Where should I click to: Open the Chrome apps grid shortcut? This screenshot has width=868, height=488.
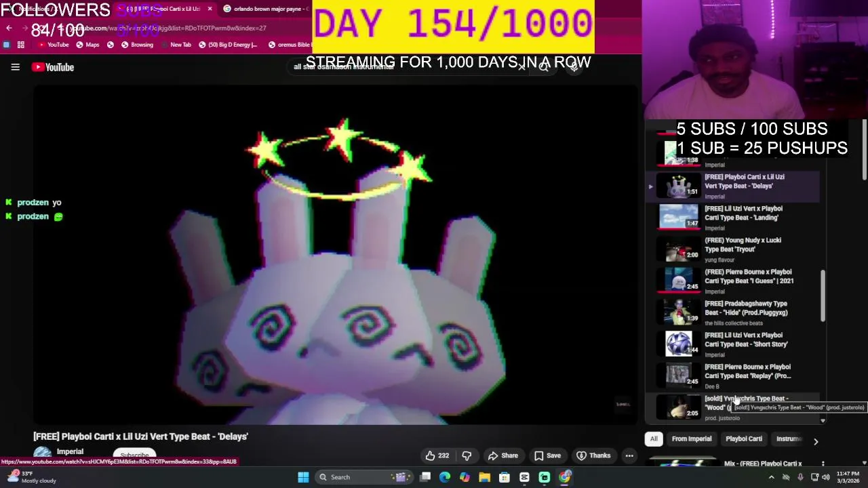tap(21, 45)
